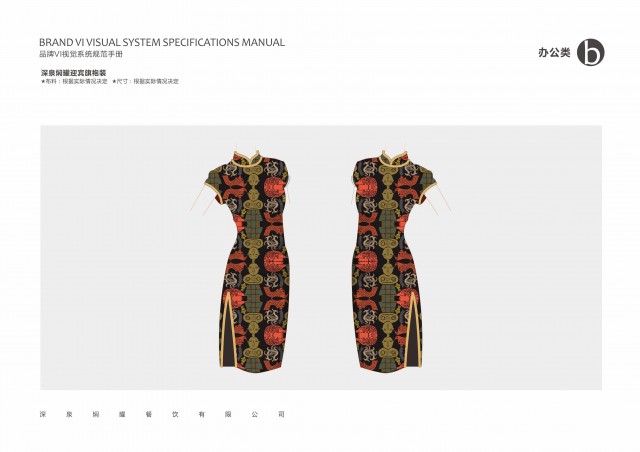The width and height of the screenshot is (640, 452).
Task: Click the red round motif at left dress chest
Action: coord(274,188)
